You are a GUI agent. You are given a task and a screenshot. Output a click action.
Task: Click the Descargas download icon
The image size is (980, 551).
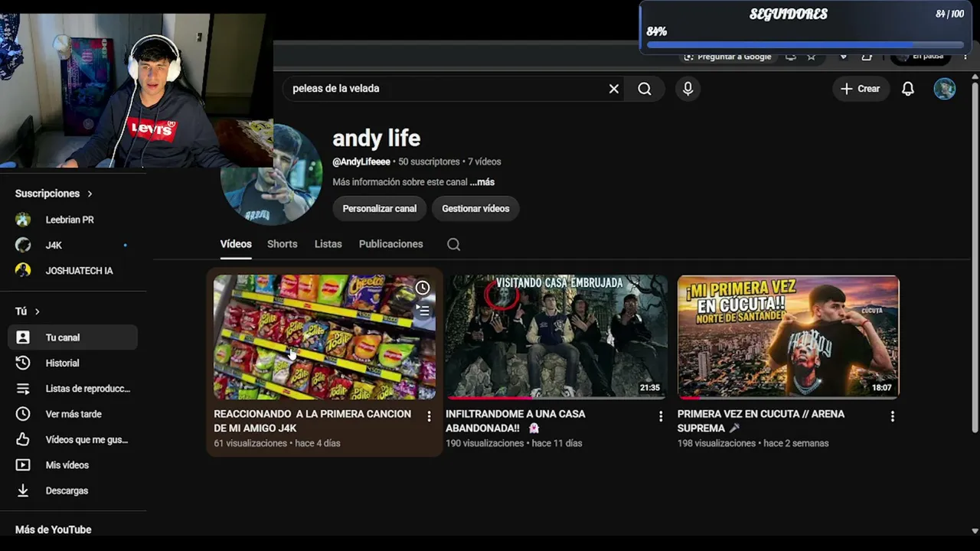[x=23, y=491]
